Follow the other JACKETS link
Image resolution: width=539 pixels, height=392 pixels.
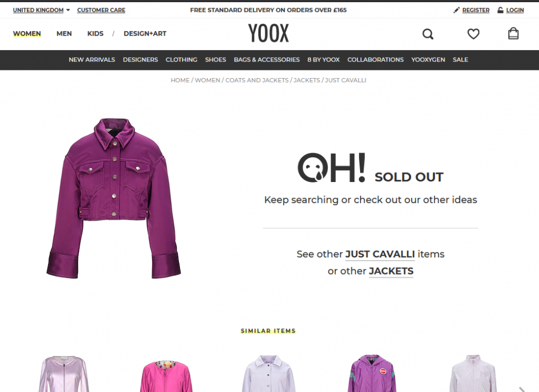[x=391, y=271]
